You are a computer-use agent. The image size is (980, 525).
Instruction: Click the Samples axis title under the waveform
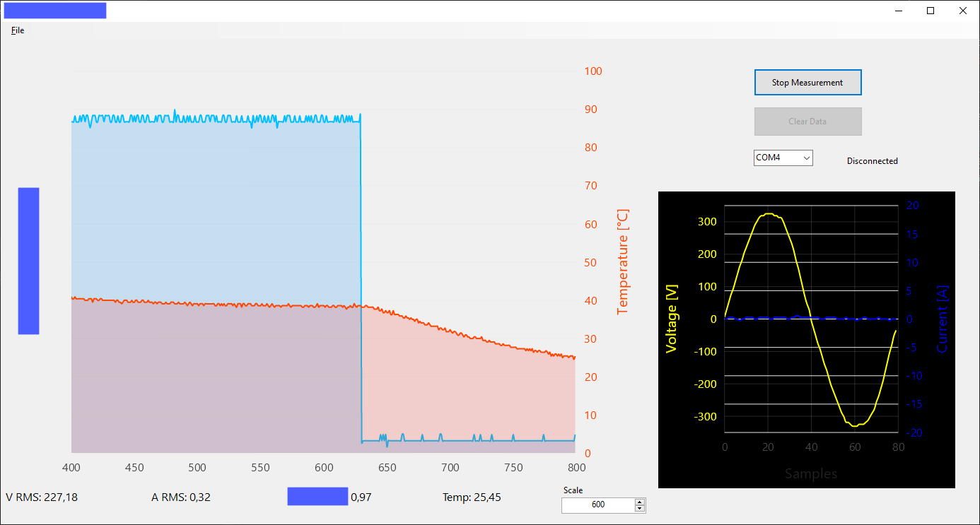[811, 473]
